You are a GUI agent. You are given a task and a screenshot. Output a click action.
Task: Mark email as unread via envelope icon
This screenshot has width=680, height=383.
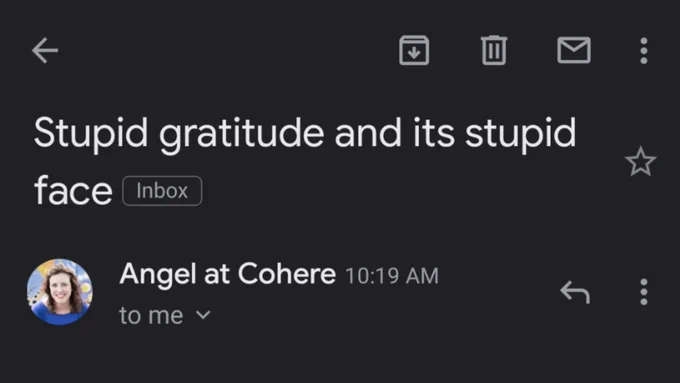[574, 50]
